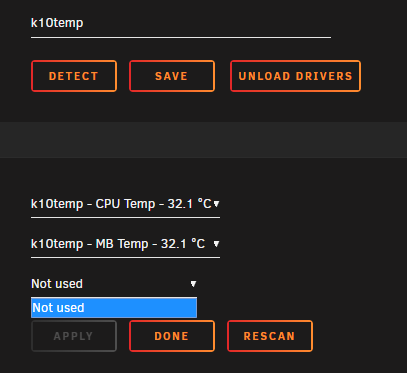Collapse the open Not used sensor dropdown

pyautogui.click(x=114, y=284)
